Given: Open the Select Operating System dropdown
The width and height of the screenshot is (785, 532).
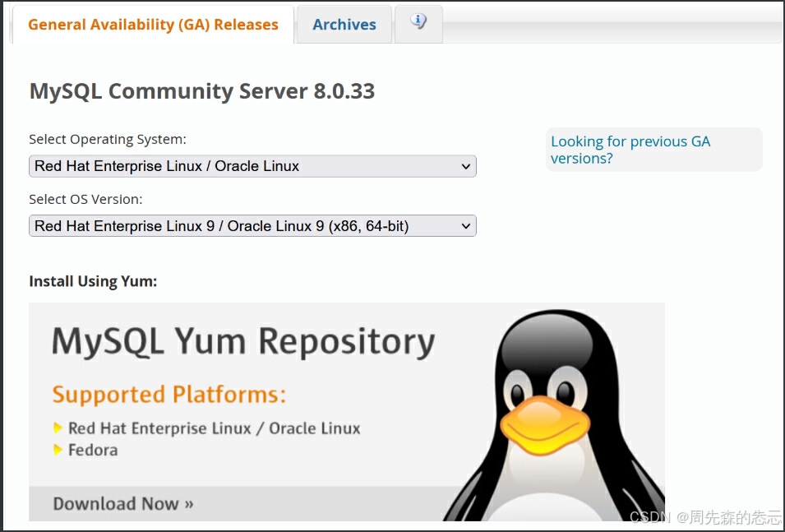Looking at the screenshot, I should tap(252, 166).
